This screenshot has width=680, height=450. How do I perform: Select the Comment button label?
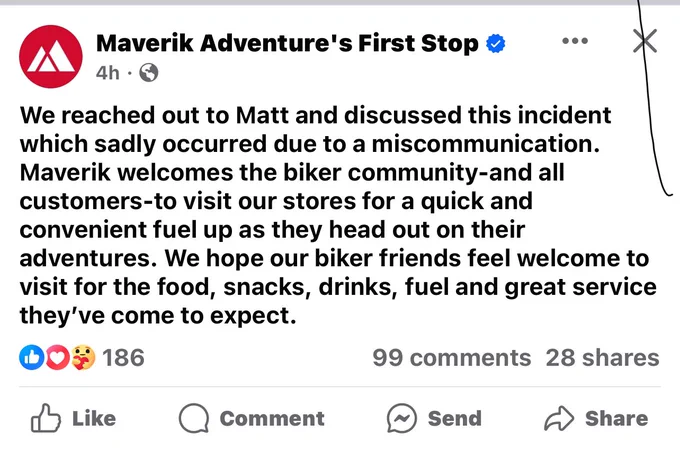272,418
